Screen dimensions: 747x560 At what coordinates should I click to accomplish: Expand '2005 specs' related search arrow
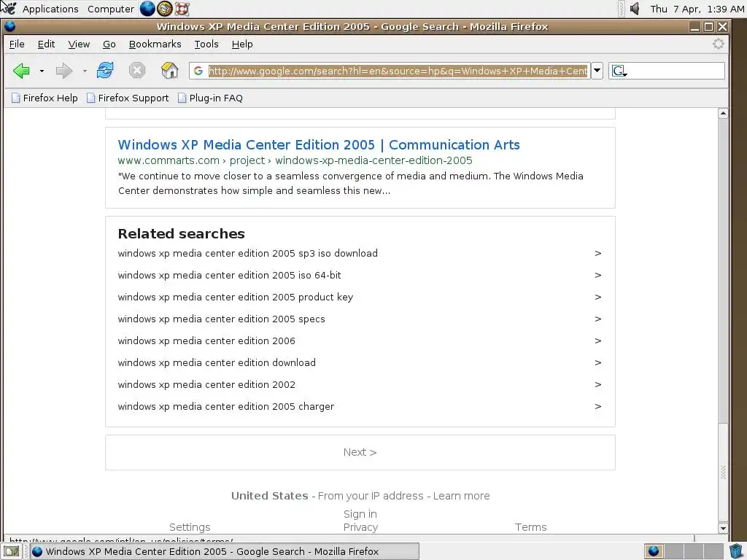598,319
